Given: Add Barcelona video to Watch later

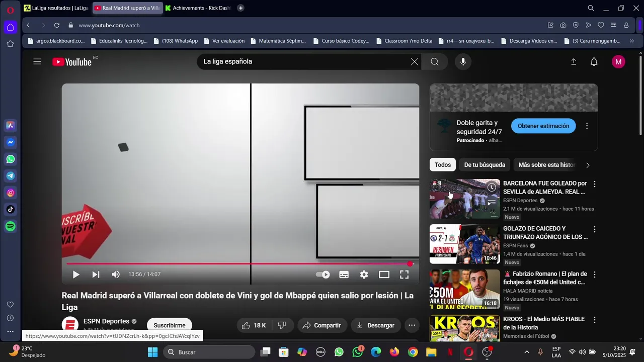Looking at the screenshot, I should tap(492, 188).
